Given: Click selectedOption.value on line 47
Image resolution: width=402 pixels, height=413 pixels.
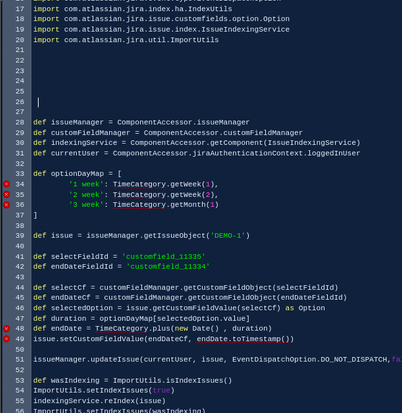Looking at the screenshot, I should [x=201, y=318].
